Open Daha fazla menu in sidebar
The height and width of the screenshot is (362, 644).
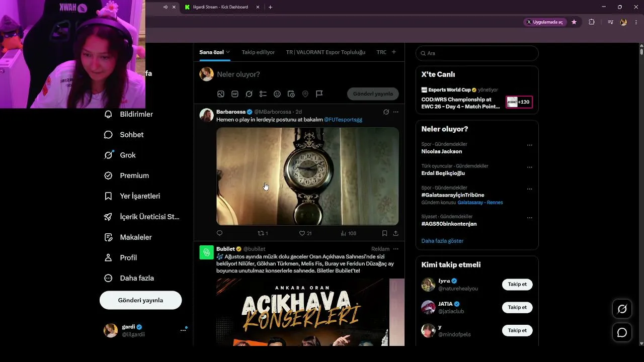pyautogui.click(x=129, y=278)
